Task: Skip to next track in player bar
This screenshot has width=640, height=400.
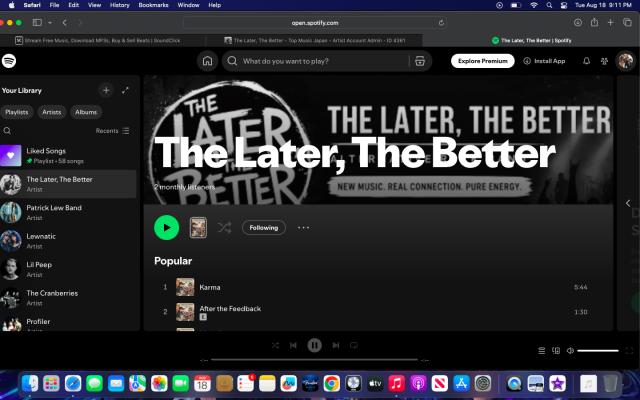Action: (x=336, y=345)
